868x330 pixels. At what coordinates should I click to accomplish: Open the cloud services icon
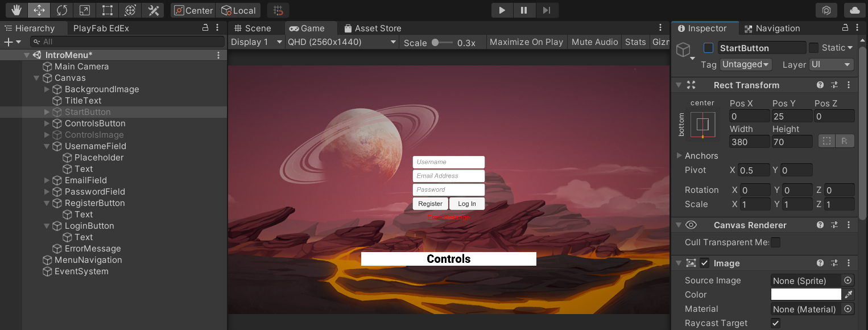coord(854,10)
